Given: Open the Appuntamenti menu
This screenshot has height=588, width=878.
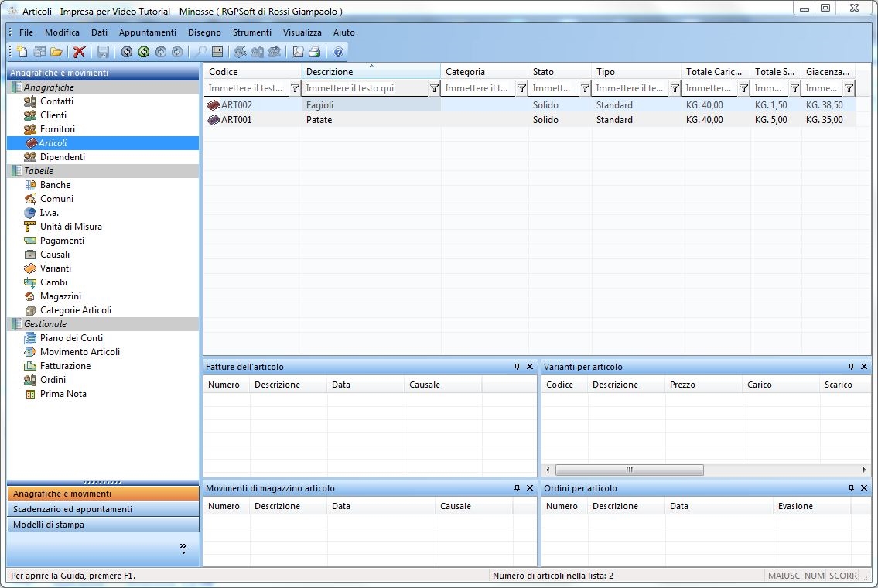Looking at the screenshot, I should tap(147, 32).
